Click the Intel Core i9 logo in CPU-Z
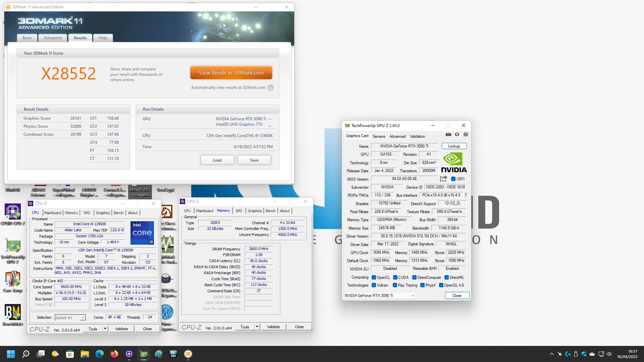Viewport: 644px width, 362px height. (142, 233)
